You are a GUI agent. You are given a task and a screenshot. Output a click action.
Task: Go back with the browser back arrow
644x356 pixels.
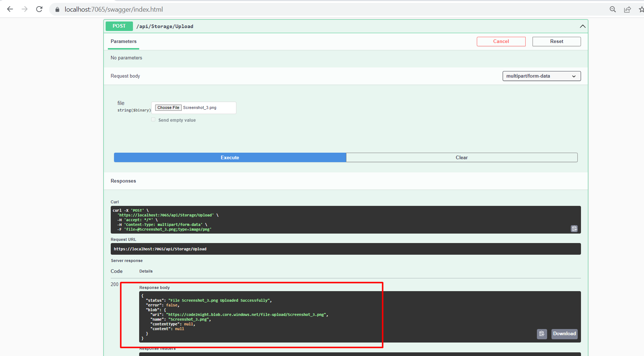click(10, 9)
